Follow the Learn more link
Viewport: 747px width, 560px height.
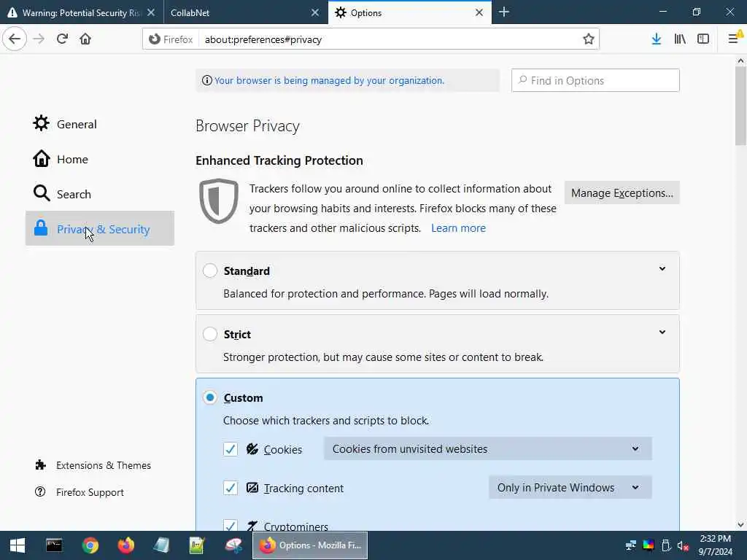[x=458, y=228]
